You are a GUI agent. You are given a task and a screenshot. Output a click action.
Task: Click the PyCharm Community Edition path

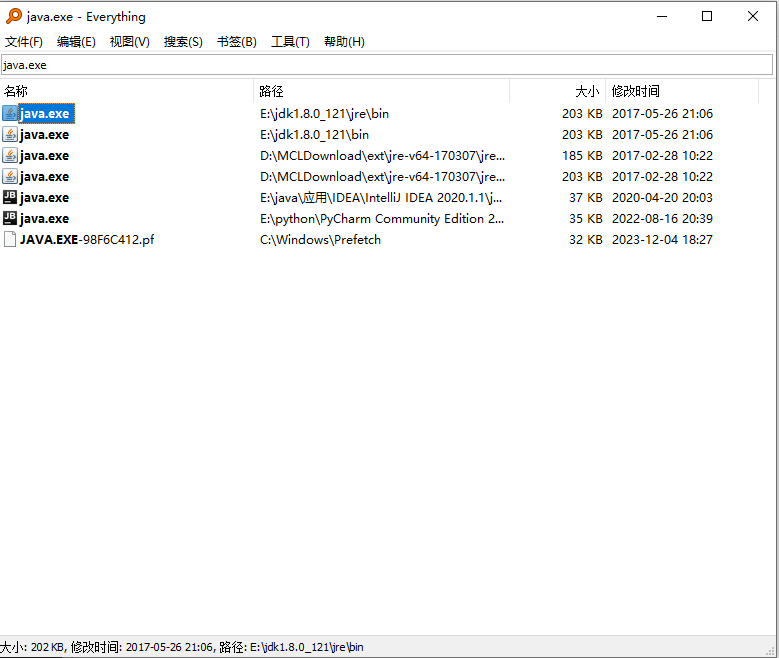(382, 219)
